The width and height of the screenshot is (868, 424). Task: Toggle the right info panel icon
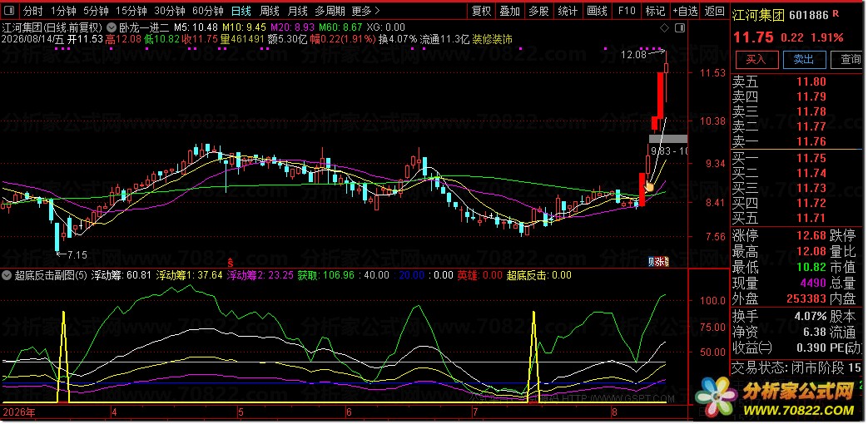tap(681, 27)
